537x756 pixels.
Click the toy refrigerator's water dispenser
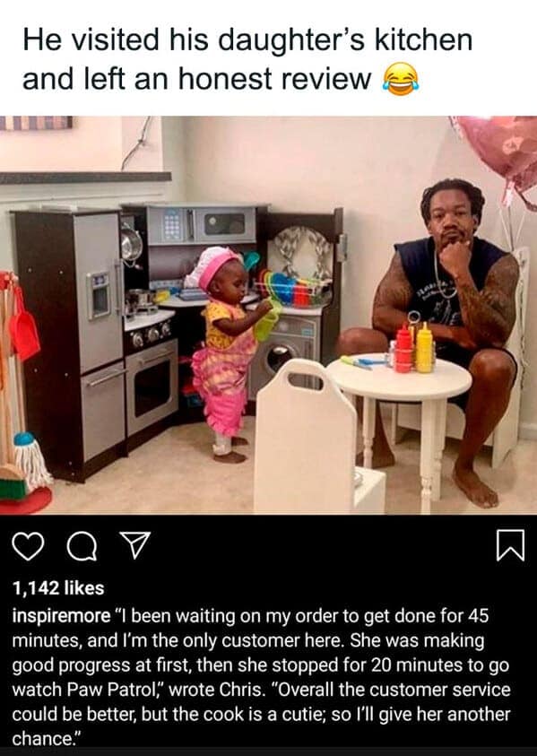(100, 293)
